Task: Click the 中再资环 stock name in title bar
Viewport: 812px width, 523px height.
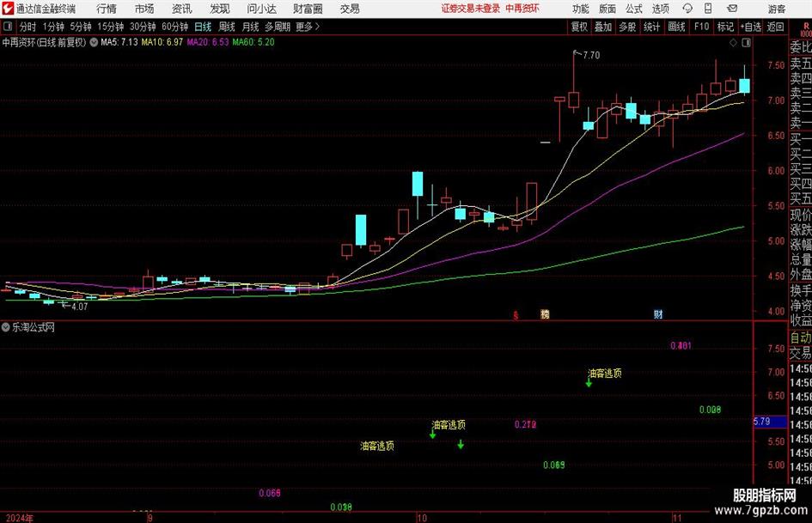Action: (522, 9)
